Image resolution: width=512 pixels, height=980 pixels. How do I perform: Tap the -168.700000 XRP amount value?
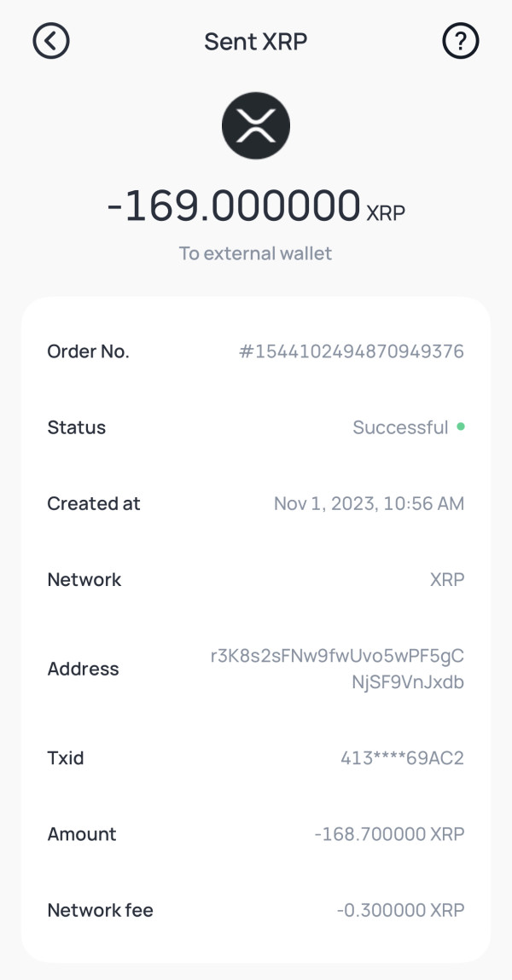pyautogui.click(x=389, y=834)
